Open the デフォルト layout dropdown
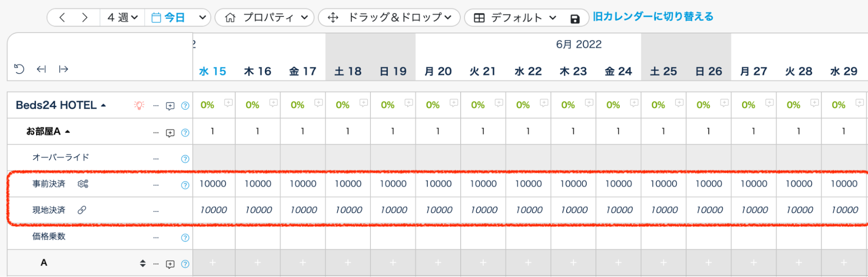This screenshot has height=277, width=868. [x=515, y=18]
